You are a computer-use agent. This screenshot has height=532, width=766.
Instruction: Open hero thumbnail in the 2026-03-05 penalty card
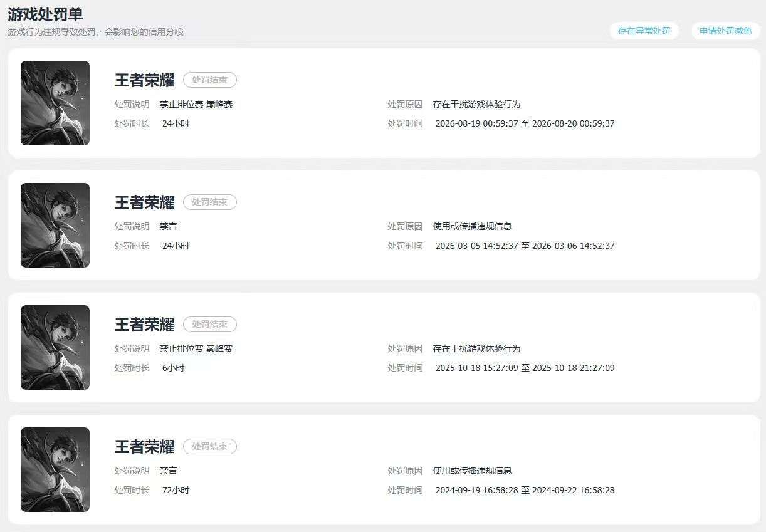[55, 225]
